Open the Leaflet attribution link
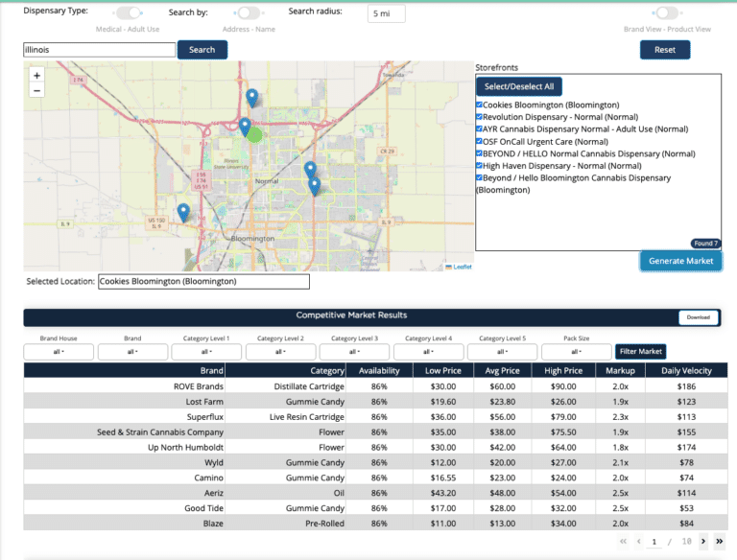The width and height of the screenshot is (737, 560). [x=463, y=267]
